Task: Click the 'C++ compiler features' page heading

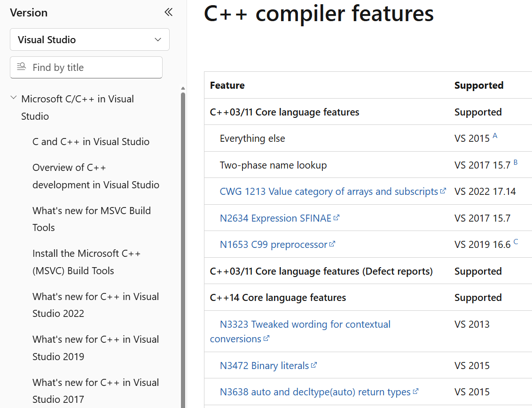Action: click(x=319, y=14)
